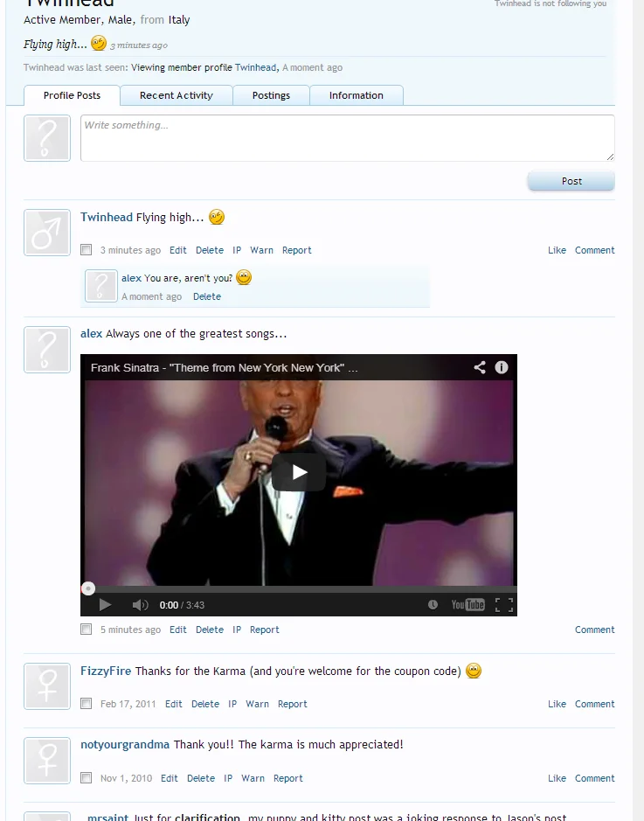Viewport: 644px width, 821px height.
Task: Click the question-mark avatar beside Write something box
Action: click(x=47, y=138)
